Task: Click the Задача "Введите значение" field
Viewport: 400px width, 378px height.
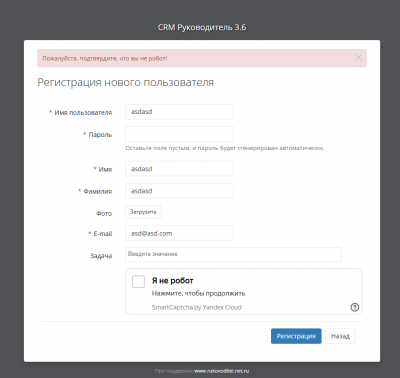Action: 233,254
